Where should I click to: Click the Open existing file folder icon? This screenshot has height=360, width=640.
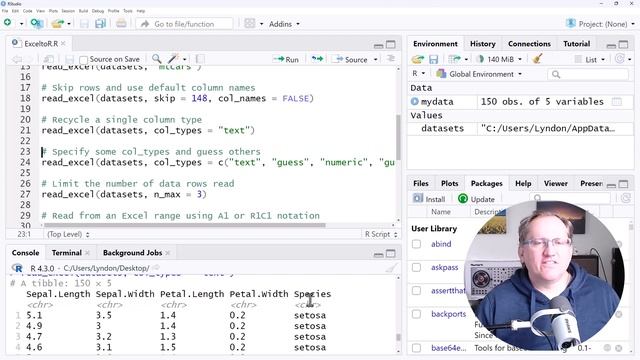58,24
